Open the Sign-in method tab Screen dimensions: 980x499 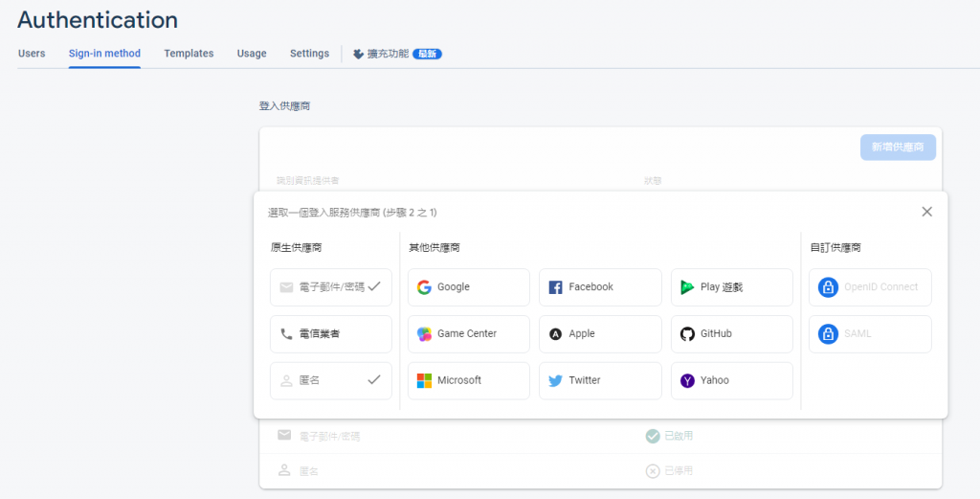pos(104,54)
